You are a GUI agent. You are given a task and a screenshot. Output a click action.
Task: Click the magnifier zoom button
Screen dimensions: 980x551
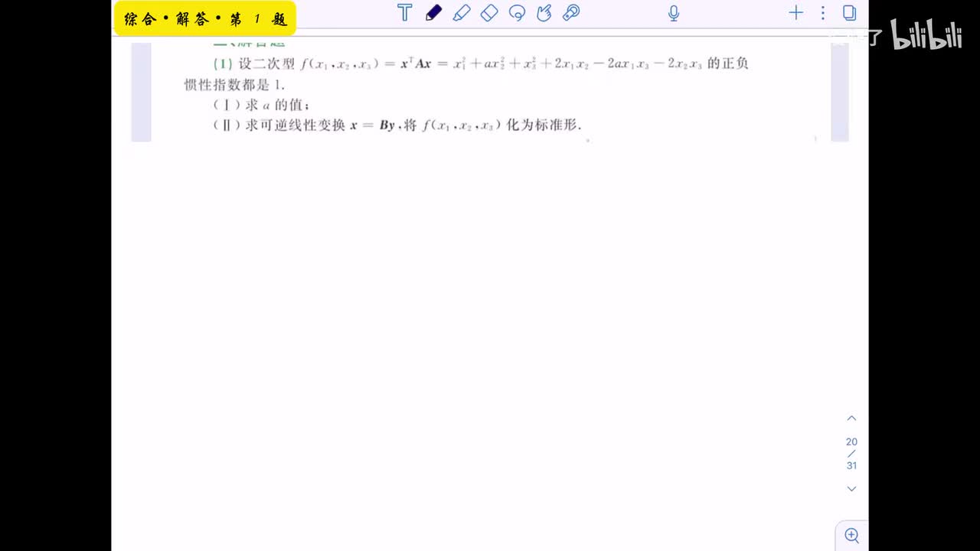[x=851, y=535]
